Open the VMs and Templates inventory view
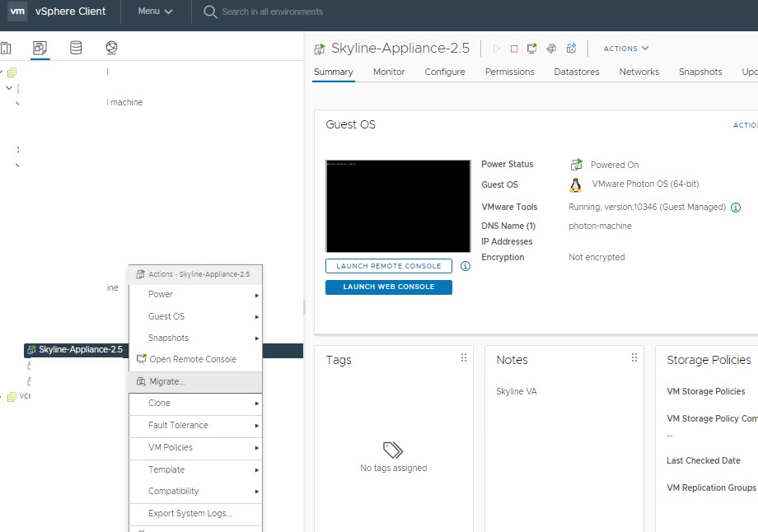758x532 pixels. pos(40,48)
